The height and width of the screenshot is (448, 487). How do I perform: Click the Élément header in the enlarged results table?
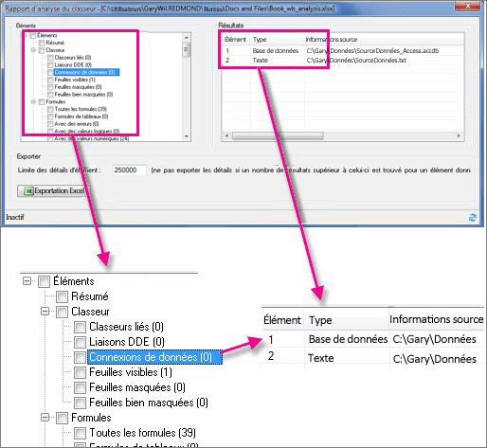[282, 320]
